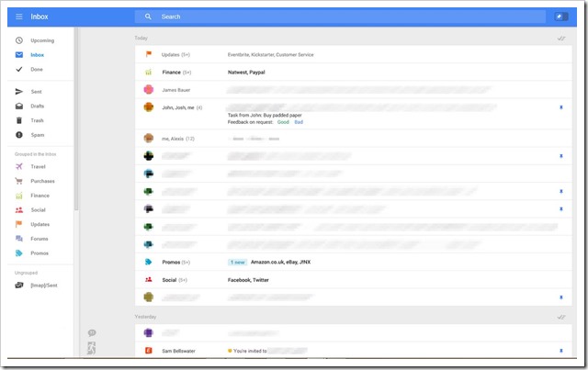Toggle pin on John, Josh, me conversation
588x370 pixels.
(x=560, y=107)
